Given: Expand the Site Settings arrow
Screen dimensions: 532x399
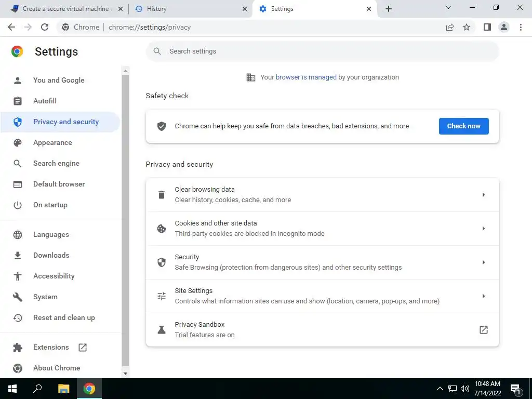Looking at the screenshot, I should click(484, 296).
